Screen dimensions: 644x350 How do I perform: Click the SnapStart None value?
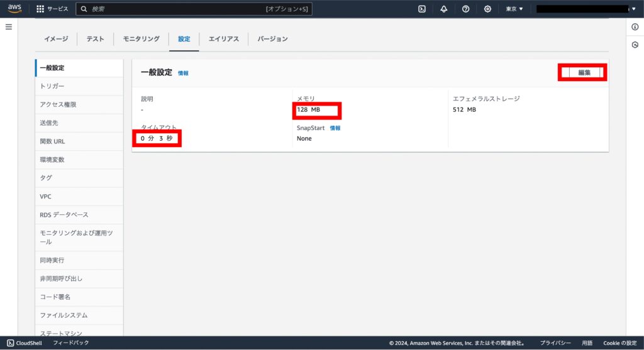(304, 139)
